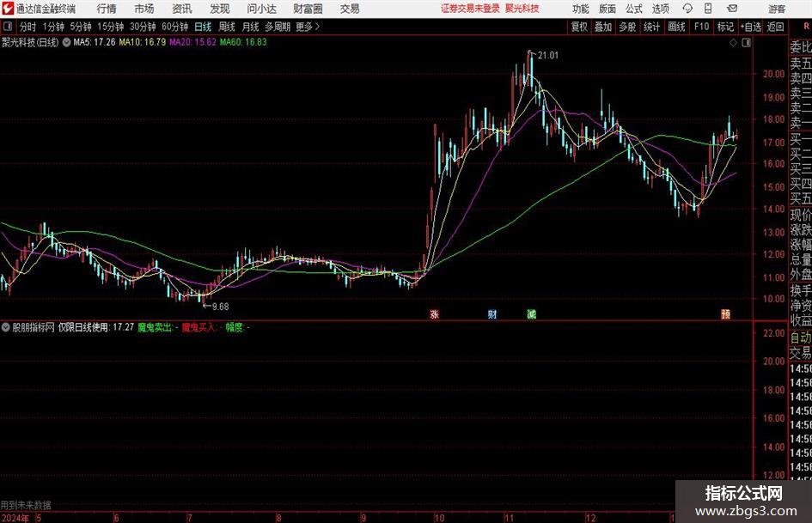Screen dimensions: 812x523
Task: Open the 资讯 menu
Action: 182,9
